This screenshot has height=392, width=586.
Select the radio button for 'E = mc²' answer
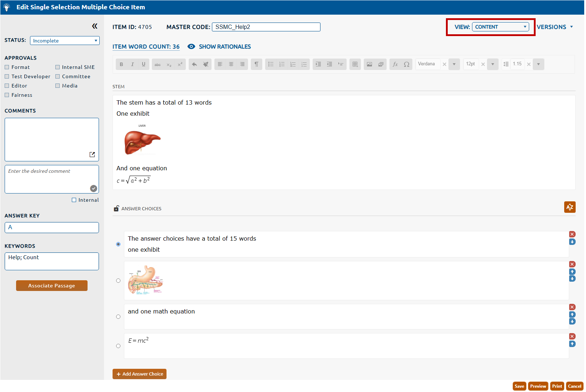[x=118, y=346]
